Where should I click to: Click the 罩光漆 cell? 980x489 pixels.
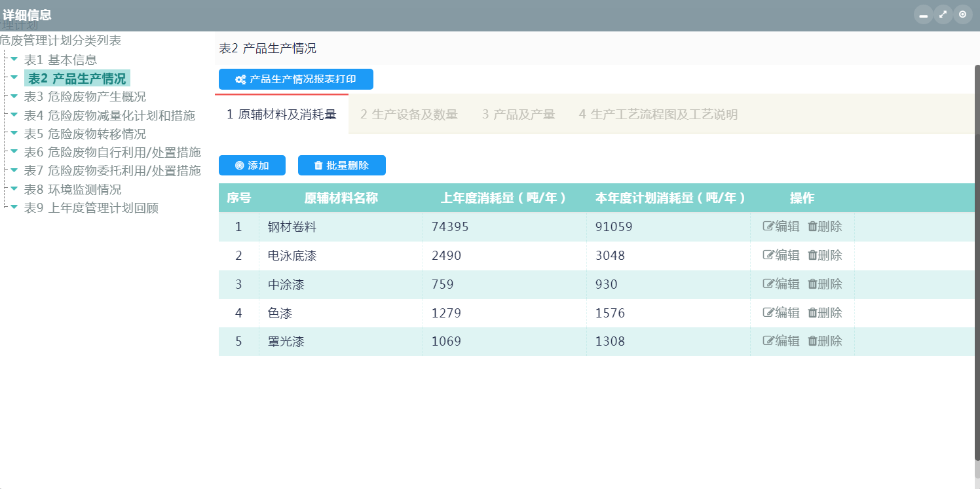(341, 342)
